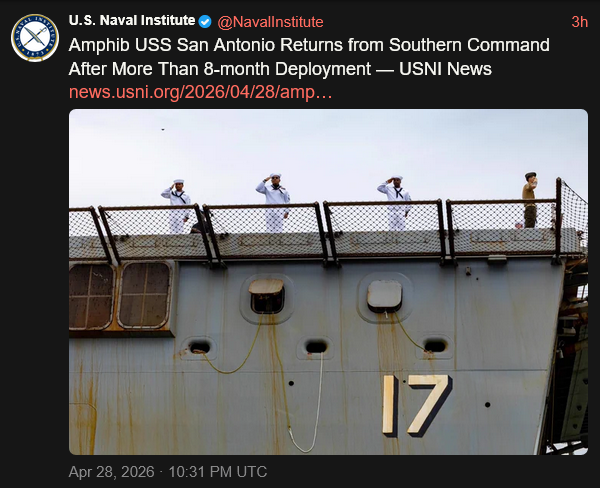Click the rust-stained hull opening above the 17
This screenshot has height=488, width=600.
[385, 296]
